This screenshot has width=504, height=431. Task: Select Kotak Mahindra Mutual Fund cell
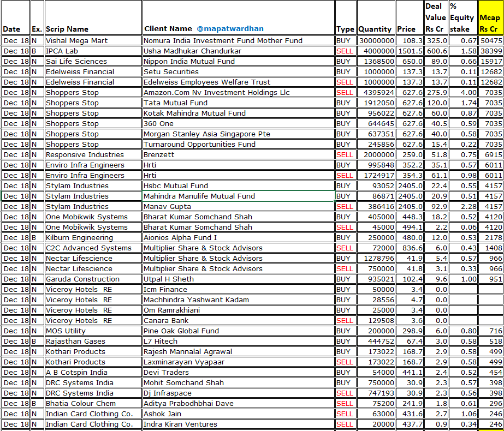point(239,113)
